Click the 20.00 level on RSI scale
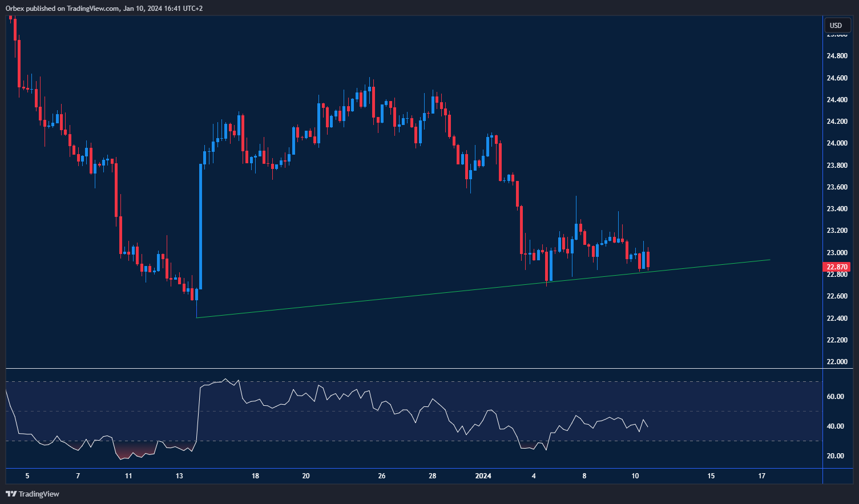 tap(835, 456)
